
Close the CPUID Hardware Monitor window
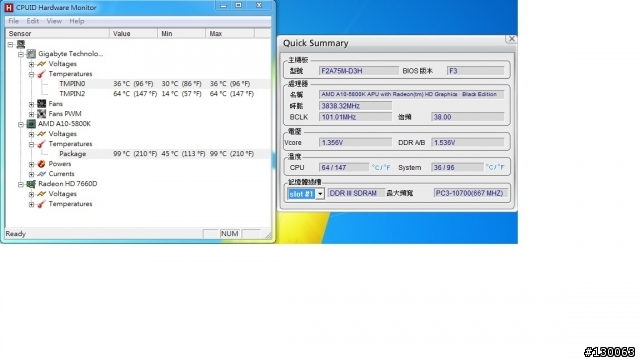pos(259,5)
